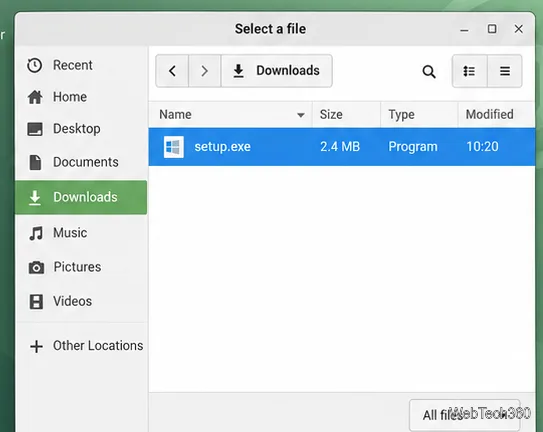
Task: Minimize the Select a file dialog
Action: pyautogui.click(x=464, y=30)
